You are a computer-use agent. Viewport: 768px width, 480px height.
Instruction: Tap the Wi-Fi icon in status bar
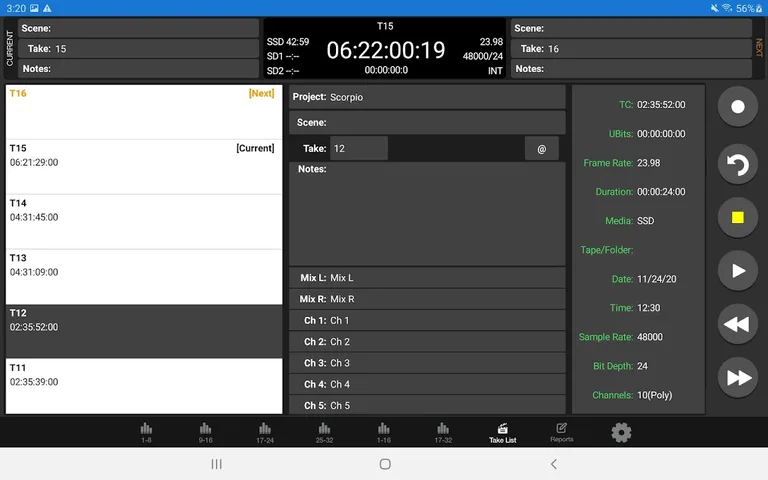727,8
